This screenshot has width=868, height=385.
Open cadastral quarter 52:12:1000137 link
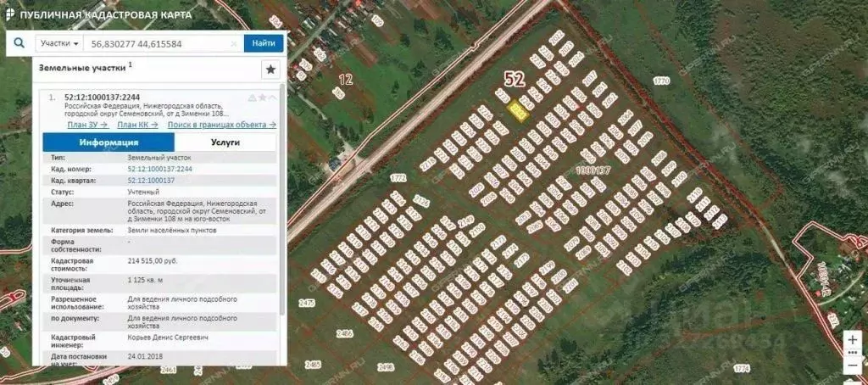coord(151,181)
